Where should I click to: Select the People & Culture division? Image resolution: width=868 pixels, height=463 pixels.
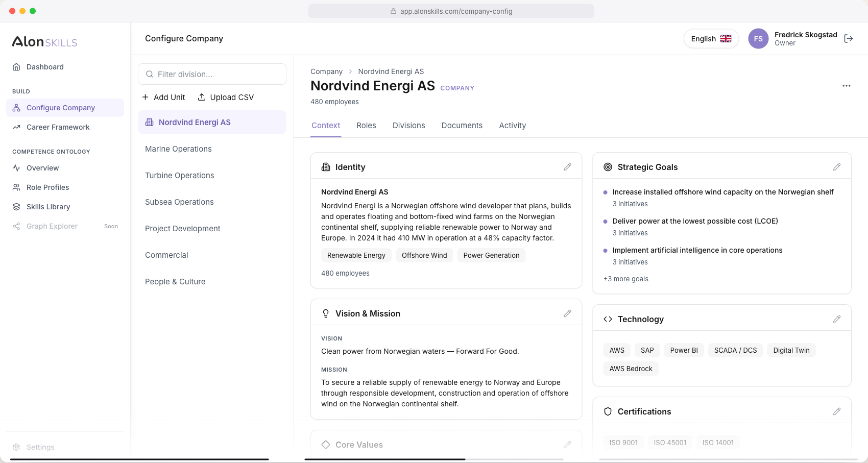[x=212, y=282]
